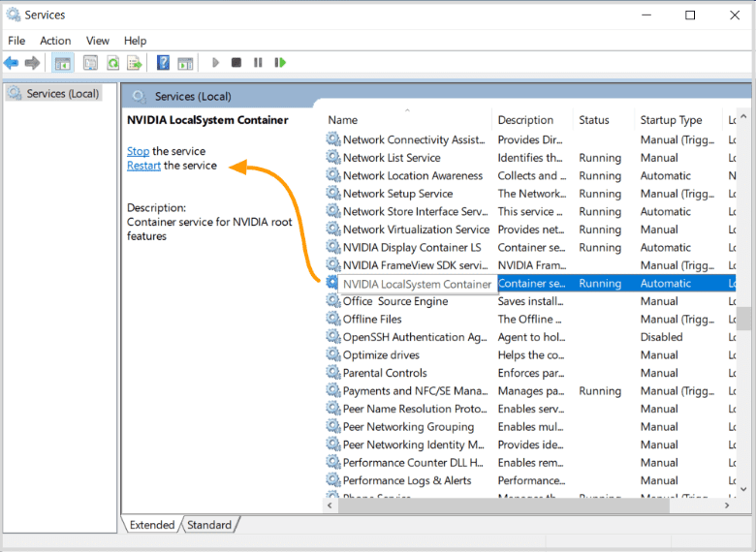Select Payments and NFC/SE Manager row
The width and height of the screenshot is (756, 552).
pos(530,390)
